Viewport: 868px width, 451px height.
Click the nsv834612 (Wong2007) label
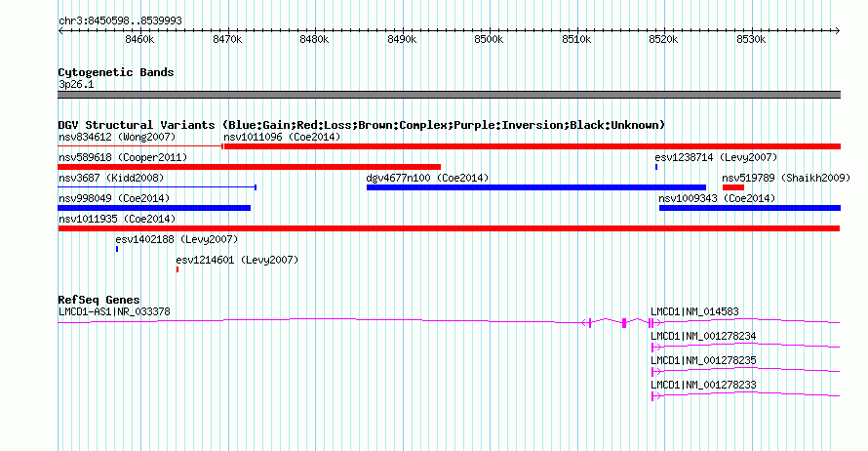point(117,137)
